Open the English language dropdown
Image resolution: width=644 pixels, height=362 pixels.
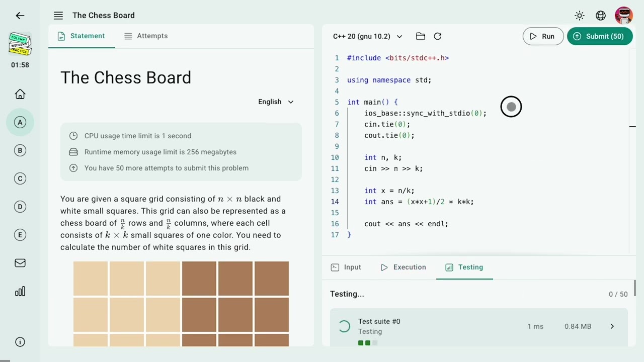point(276,102)
